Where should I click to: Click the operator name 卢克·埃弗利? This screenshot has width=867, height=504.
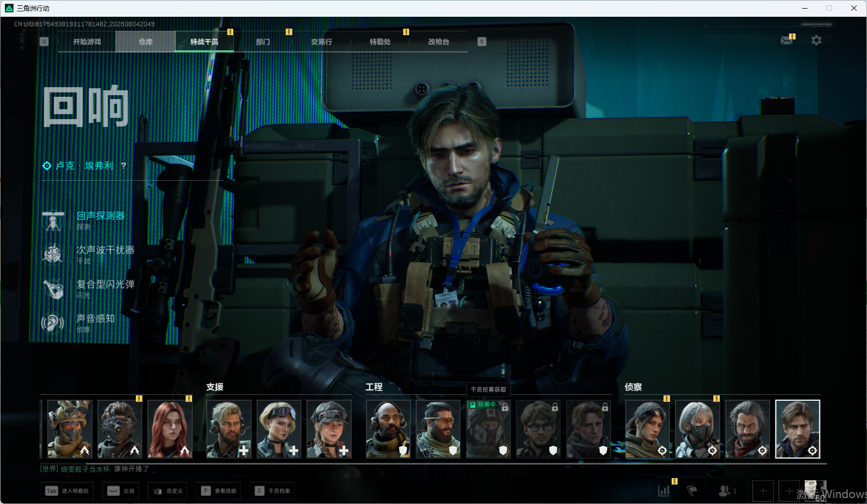pyautogui.click(x=84, y=166)
